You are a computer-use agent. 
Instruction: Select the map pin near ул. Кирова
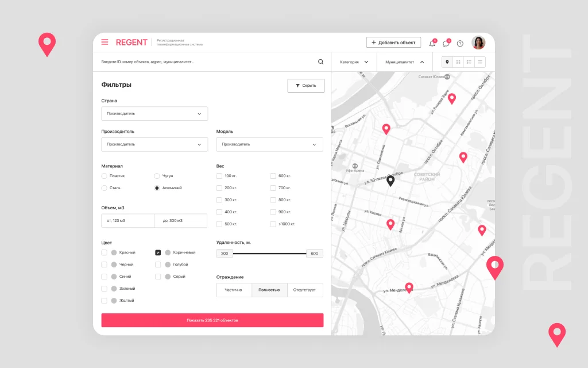click(x=390, y=225)
